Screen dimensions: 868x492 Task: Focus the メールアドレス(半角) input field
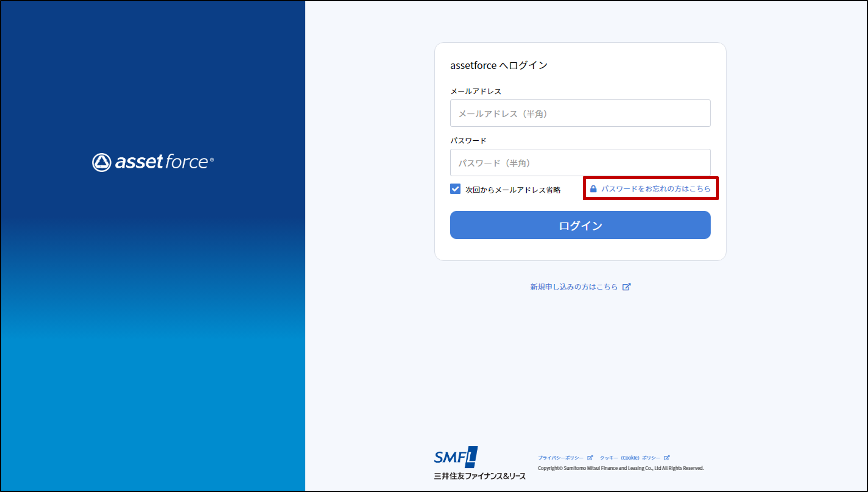tap(580, 113)
